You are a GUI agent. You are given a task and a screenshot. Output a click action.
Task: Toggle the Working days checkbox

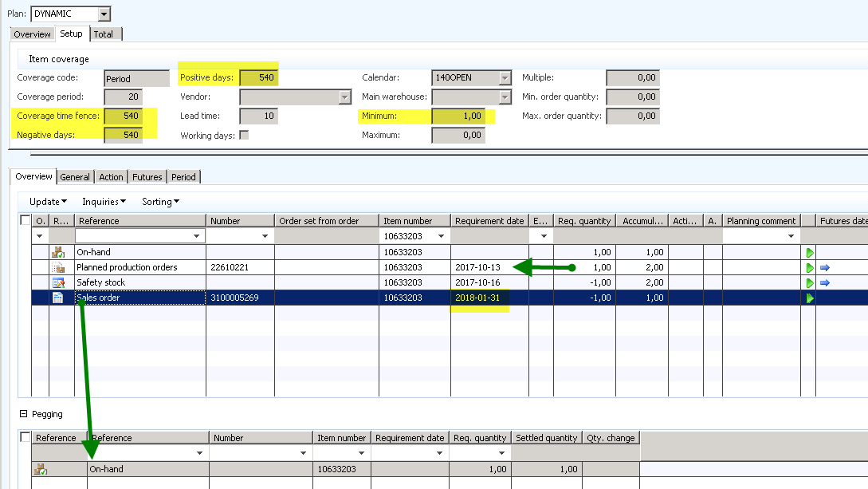click(x=244, y=135)
